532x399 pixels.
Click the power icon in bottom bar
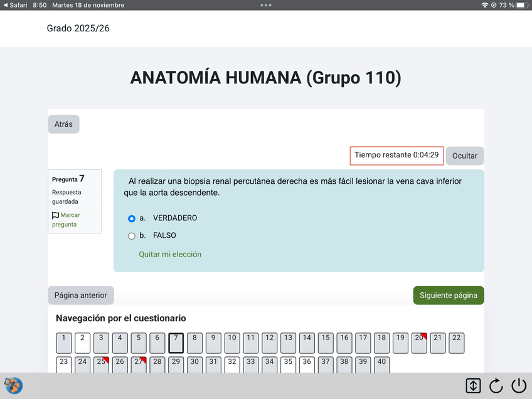coord(519,386)
